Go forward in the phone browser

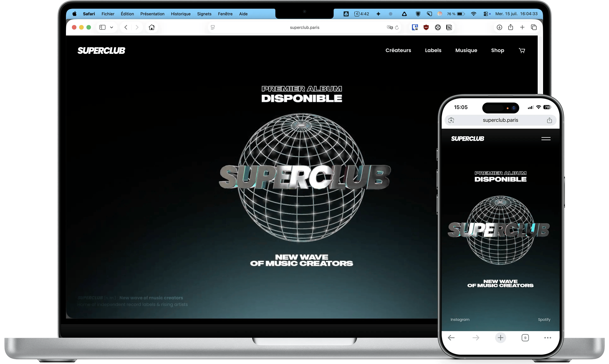(476, 338)
